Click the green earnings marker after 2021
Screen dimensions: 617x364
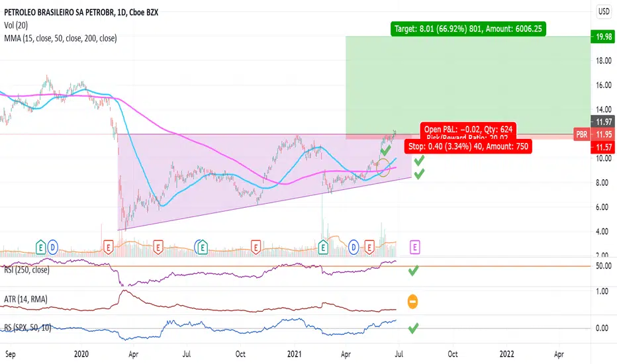323,247
